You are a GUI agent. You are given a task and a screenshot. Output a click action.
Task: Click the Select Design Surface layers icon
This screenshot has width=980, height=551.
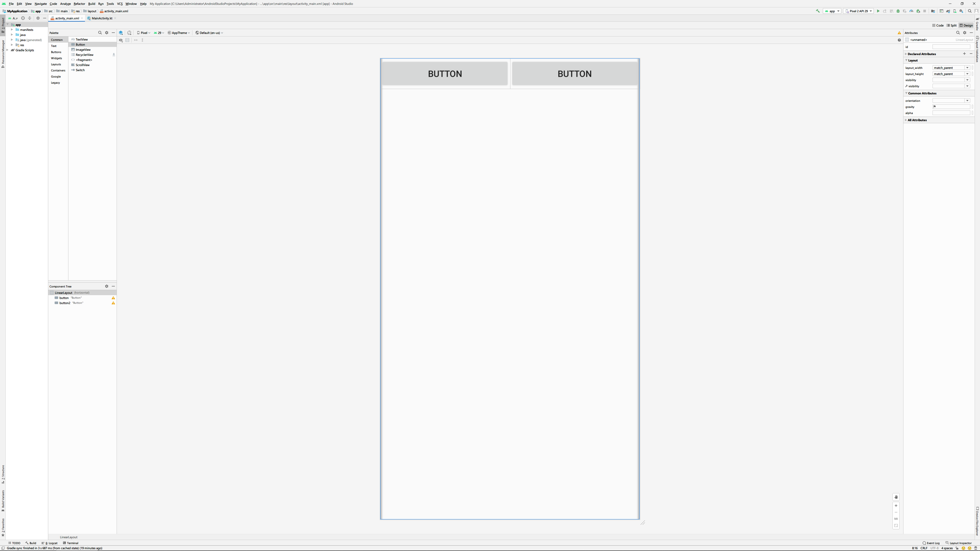[121, 33]
